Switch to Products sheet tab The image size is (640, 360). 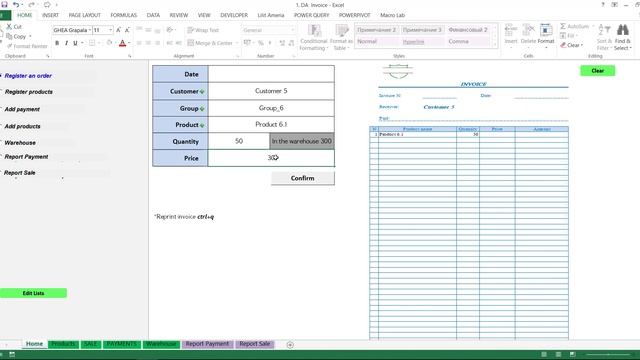coord(63,344)
